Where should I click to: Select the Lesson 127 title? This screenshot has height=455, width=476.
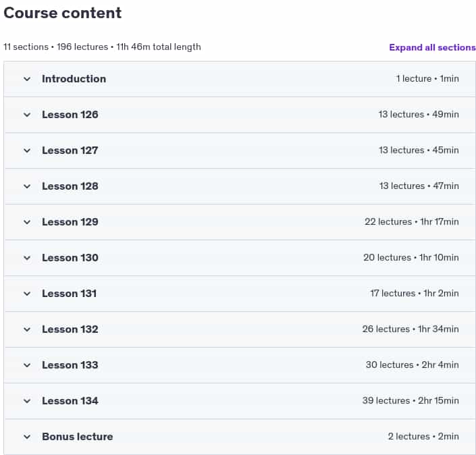[70, 151]
